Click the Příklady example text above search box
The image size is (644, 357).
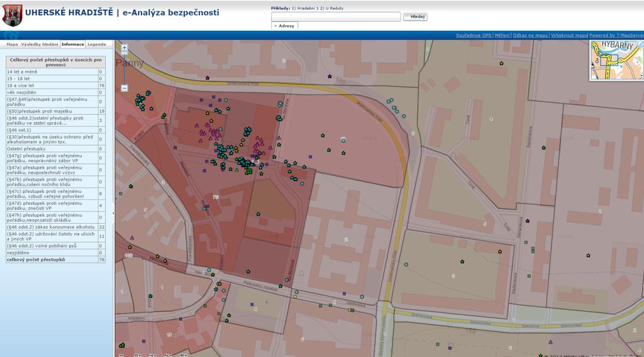point(307,8)
